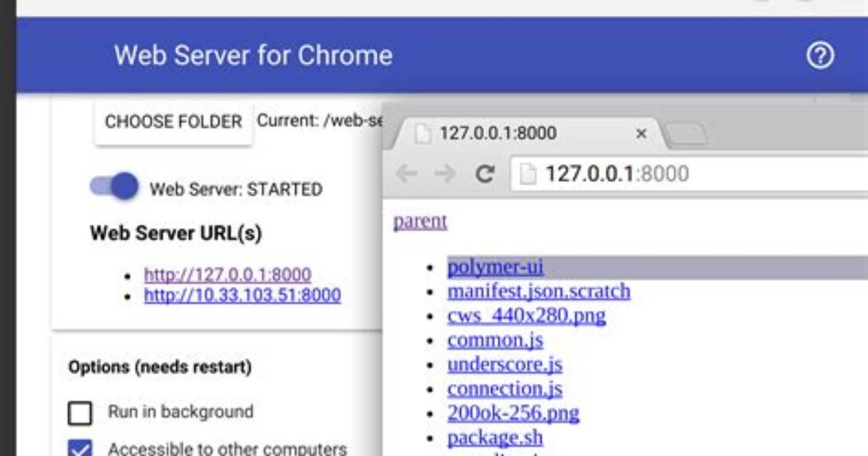
Task: Open the help question mark icon
Action: pyautogui.click(x=820, y=55)
